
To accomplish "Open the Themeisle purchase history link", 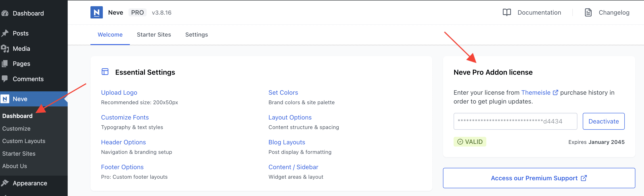I will 536,92.
